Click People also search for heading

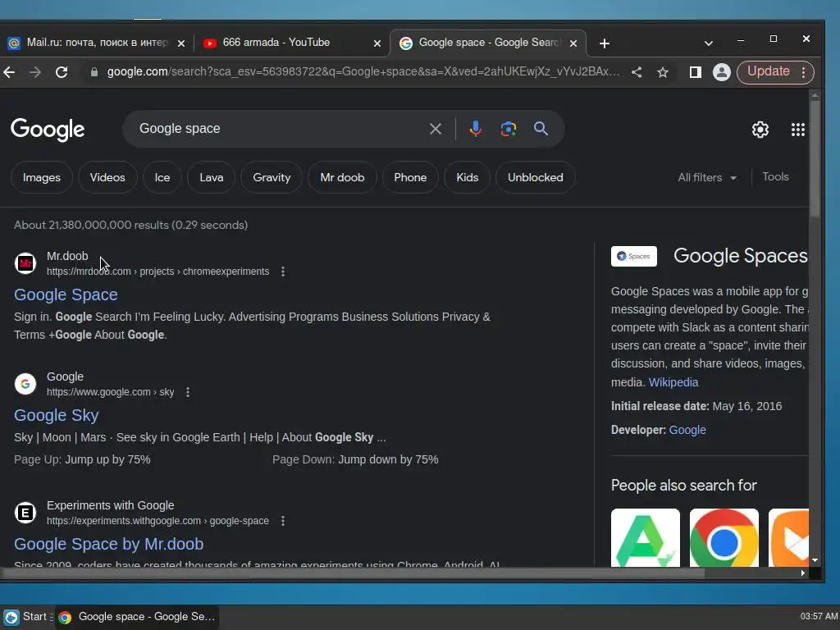tap(683, 486)
